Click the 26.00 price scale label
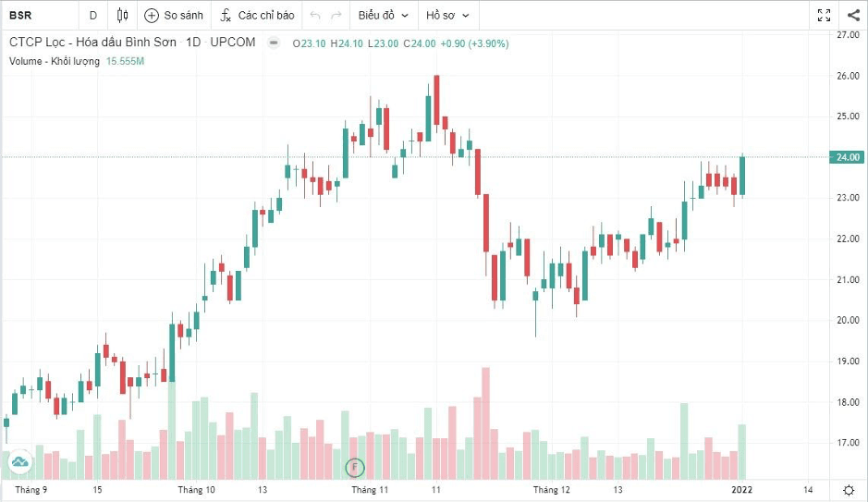The width and height of the screenshot is (868, 502). tap(848, 76)
